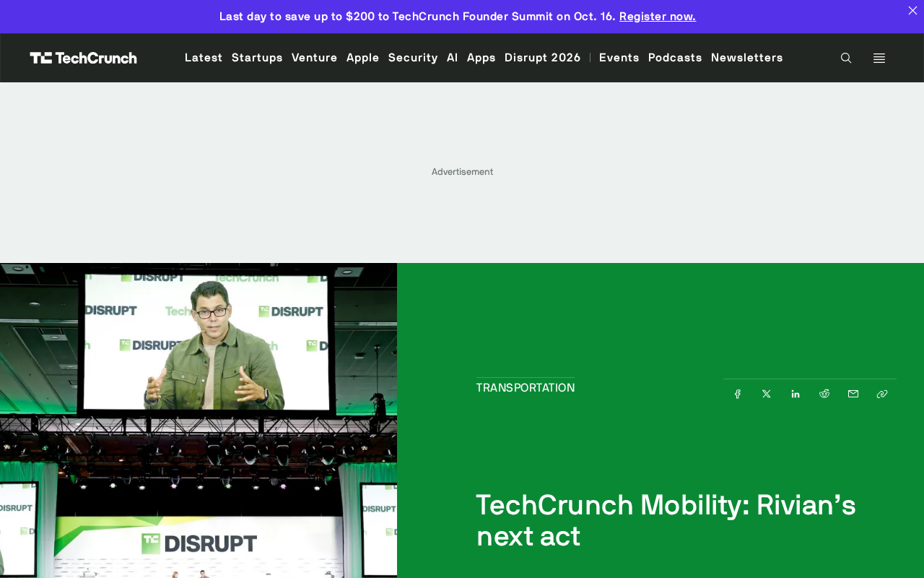Click the Advertisement placeholder label
Viewport: 924px width, 578px height.
click(462, 172)
